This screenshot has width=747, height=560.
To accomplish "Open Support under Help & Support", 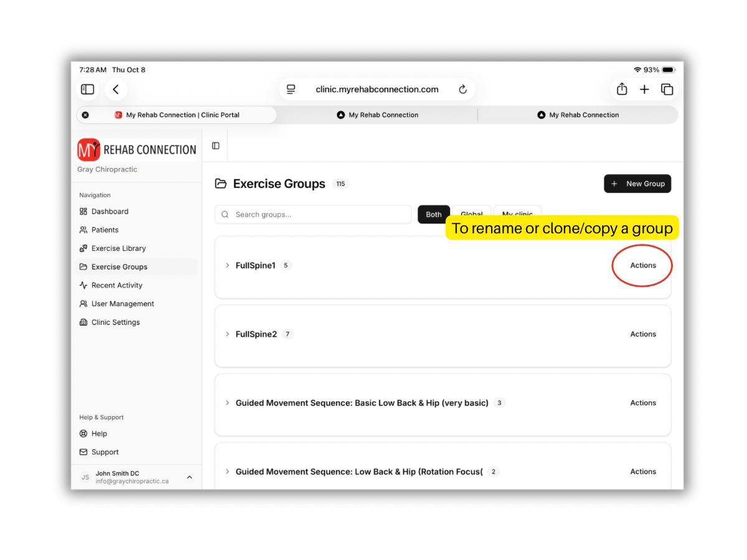I will coord(137,452).
